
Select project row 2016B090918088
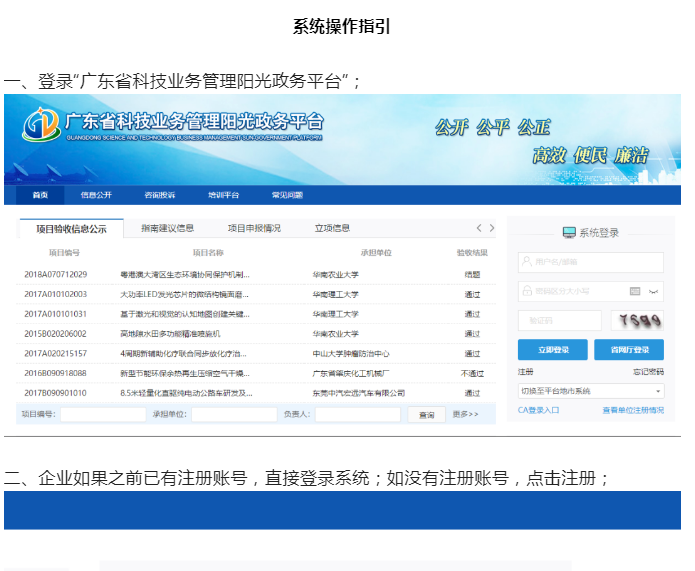coord(256,373)
